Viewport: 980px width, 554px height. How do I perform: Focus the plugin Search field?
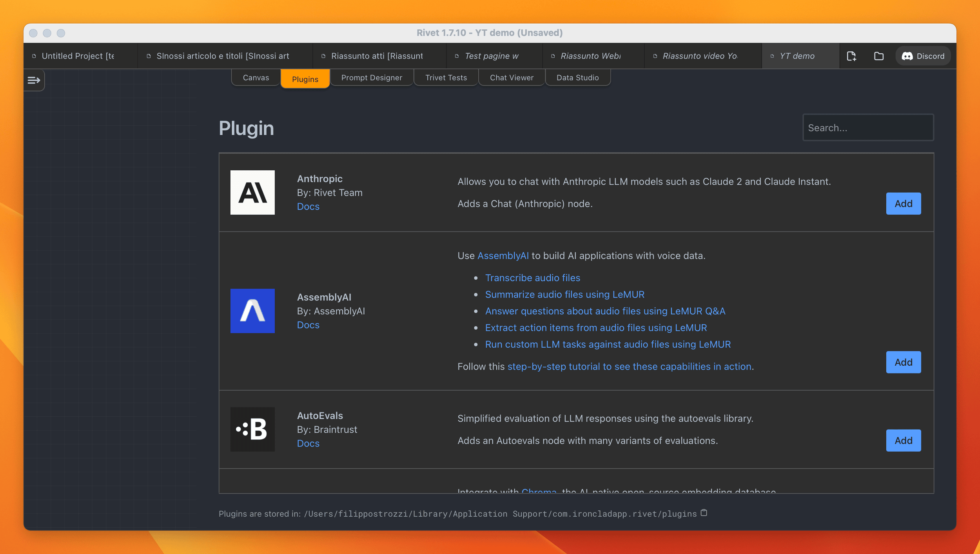pos(868,128)
